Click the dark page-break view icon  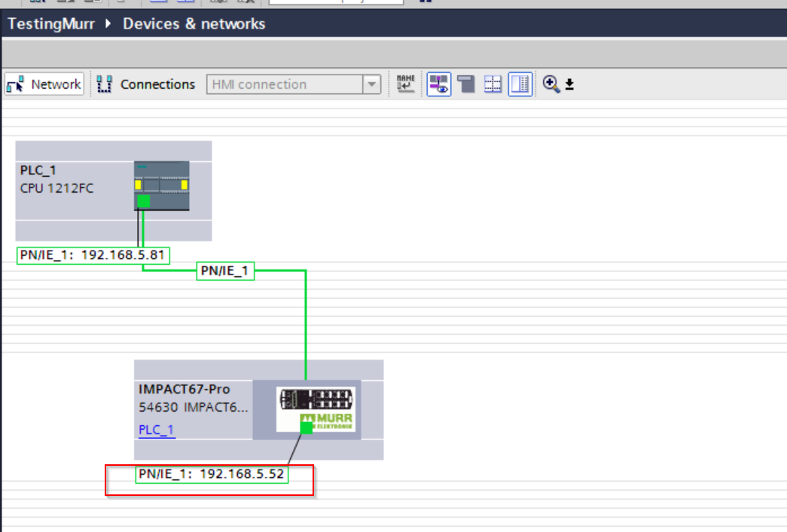(x=466, y=84)
